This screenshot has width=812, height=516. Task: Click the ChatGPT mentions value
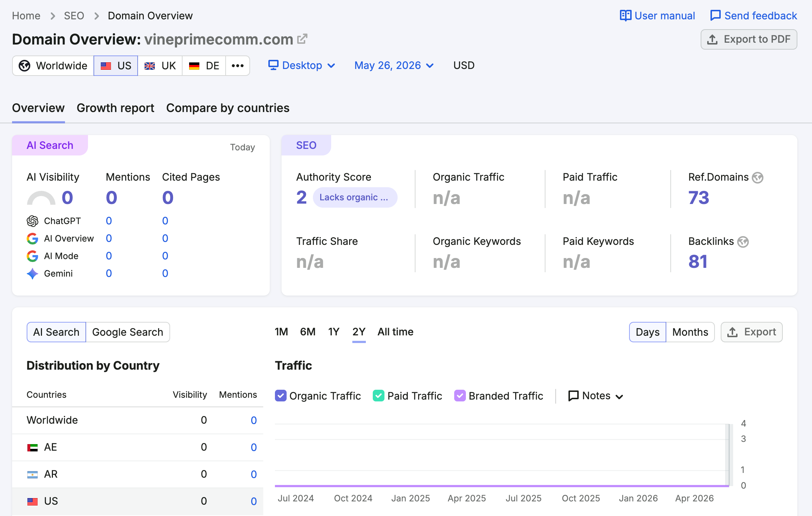(109, 221)
